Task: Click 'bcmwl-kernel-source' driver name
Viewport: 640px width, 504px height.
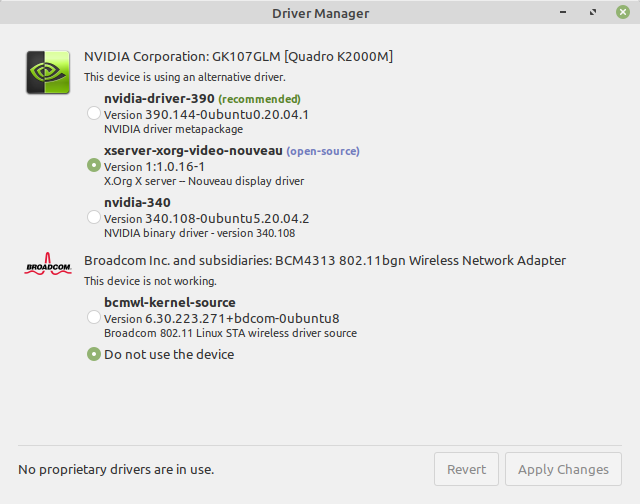Action: 170,302
